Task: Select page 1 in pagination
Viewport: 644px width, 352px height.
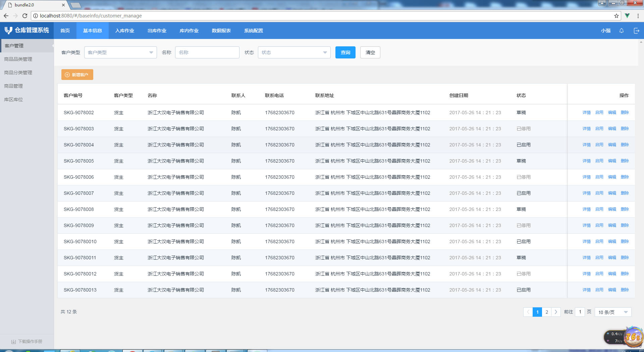Action: pos(537,312)
